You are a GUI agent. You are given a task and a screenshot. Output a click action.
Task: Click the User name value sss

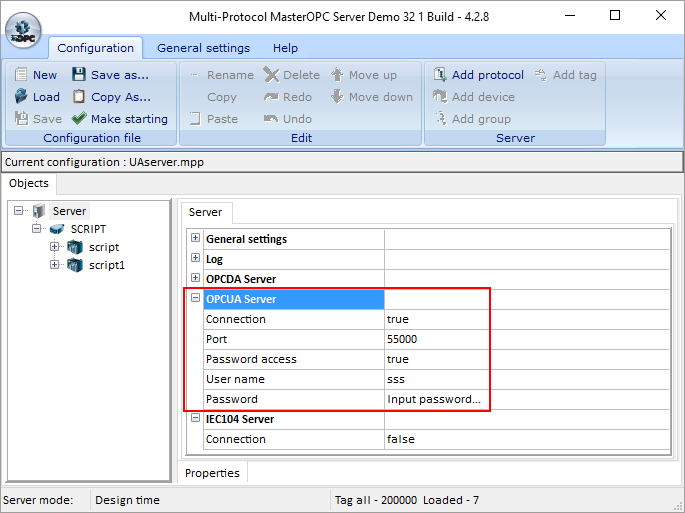[x=526, y=379]
